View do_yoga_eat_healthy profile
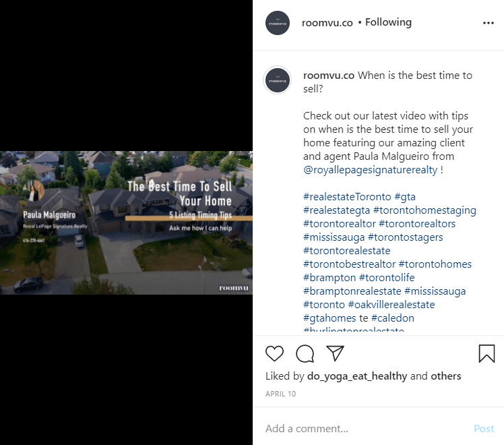The width and height of the screenshot is (504, 445). pyautogui.click(x=357, y=376)
